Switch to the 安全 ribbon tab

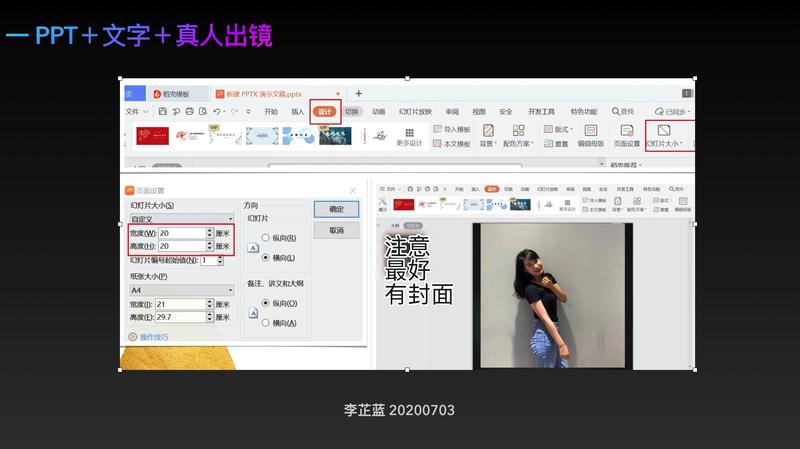point(506,111)
